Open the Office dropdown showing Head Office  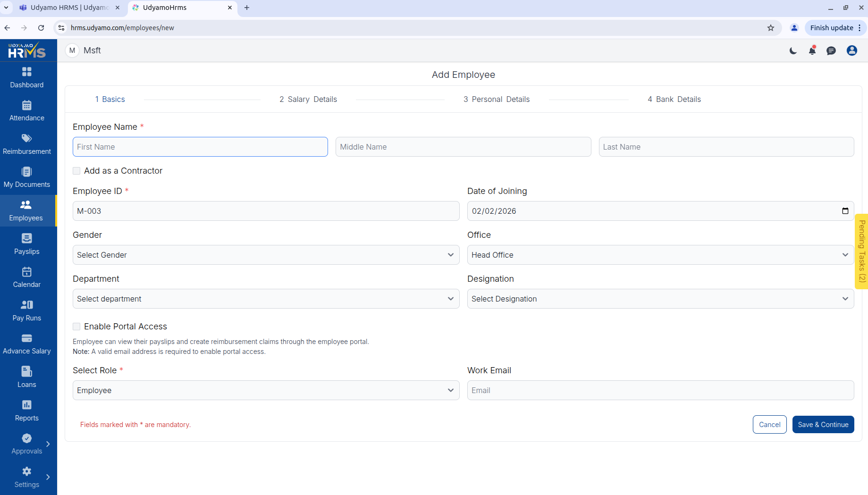[661, 255]
